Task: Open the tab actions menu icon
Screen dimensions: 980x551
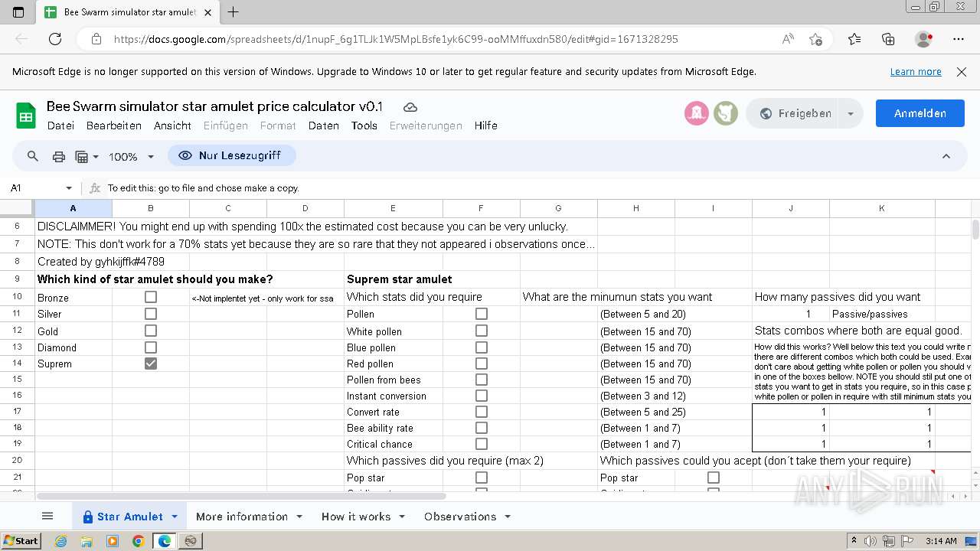Action: 18,12
